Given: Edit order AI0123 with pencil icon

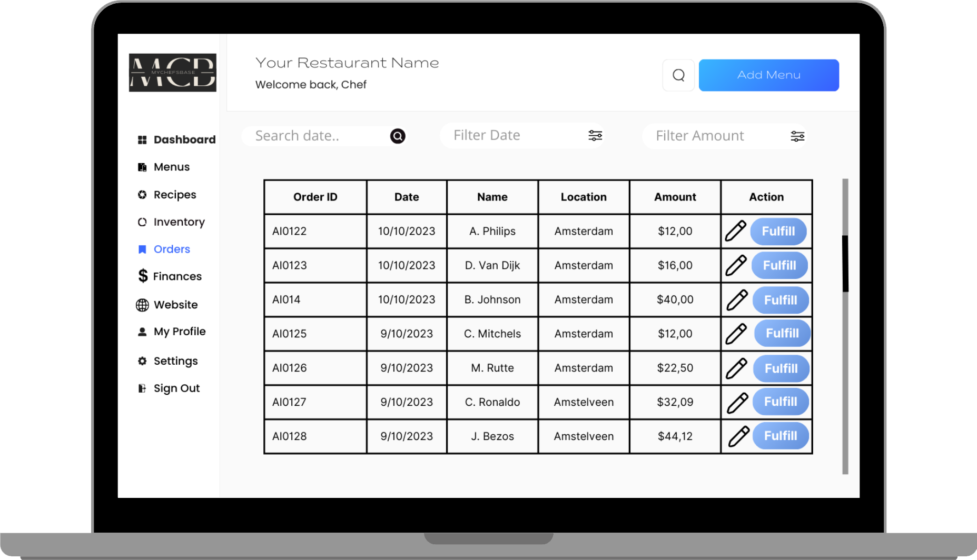Looking at the screenshot, I should (736, 265).
